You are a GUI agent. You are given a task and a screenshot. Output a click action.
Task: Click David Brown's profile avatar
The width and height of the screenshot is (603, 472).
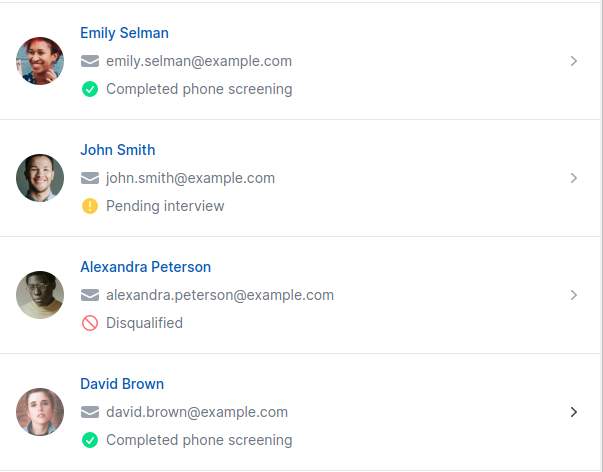point(40,412)
